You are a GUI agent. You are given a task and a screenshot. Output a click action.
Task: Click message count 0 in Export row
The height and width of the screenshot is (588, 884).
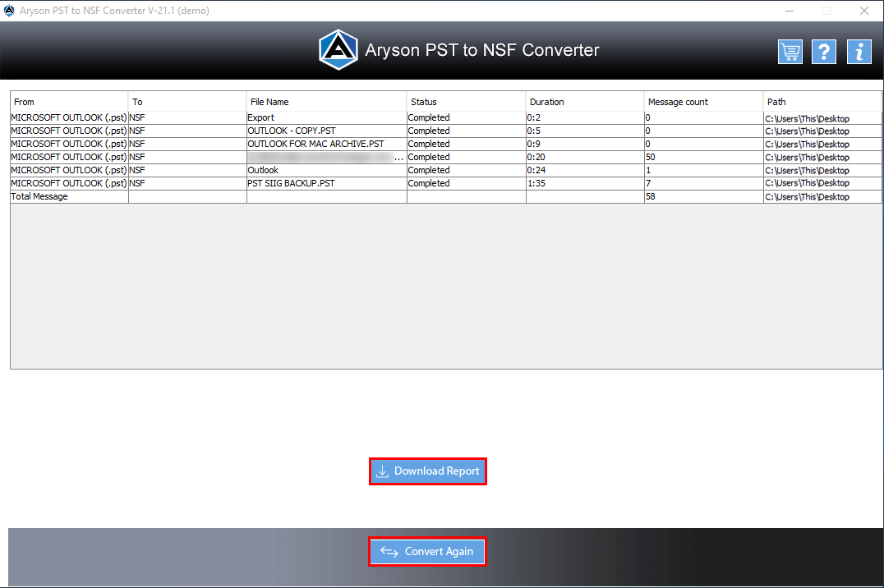coord(703,117)
